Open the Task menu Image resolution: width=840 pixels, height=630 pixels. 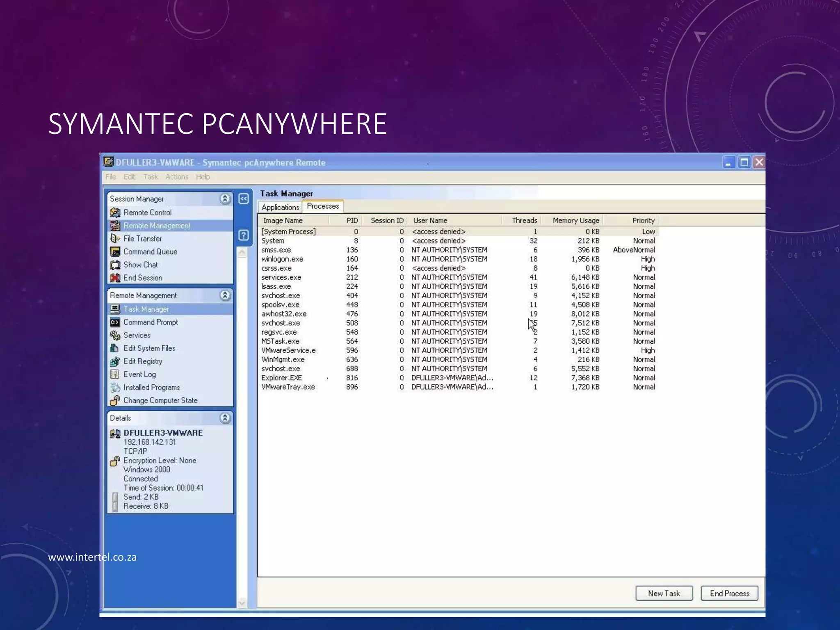tap(151, 177)
